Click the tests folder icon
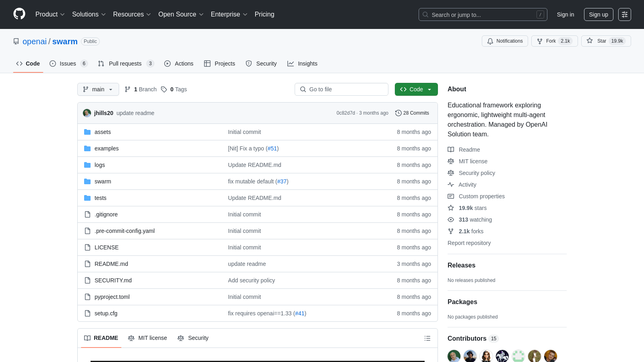 [87, 198]
